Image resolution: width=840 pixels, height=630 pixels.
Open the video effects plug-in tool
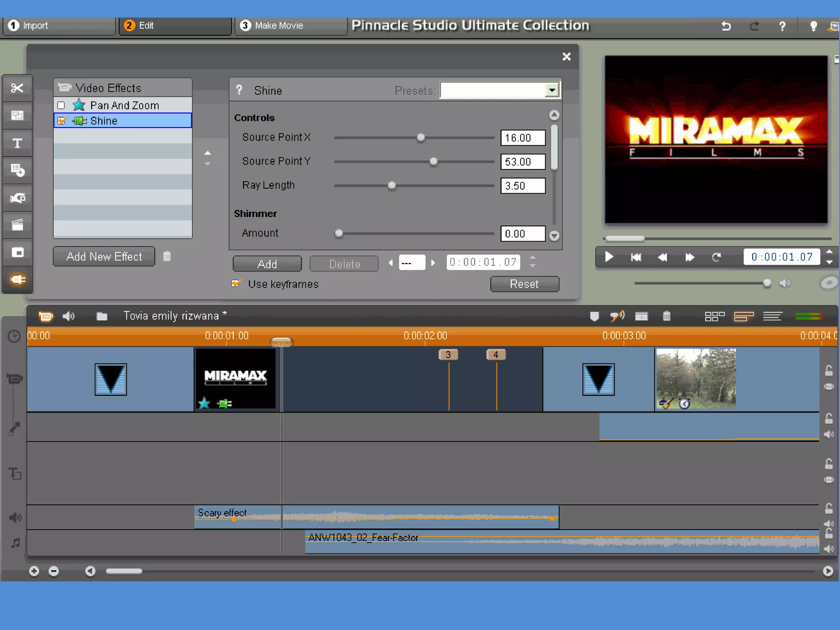tap(17, 280)
